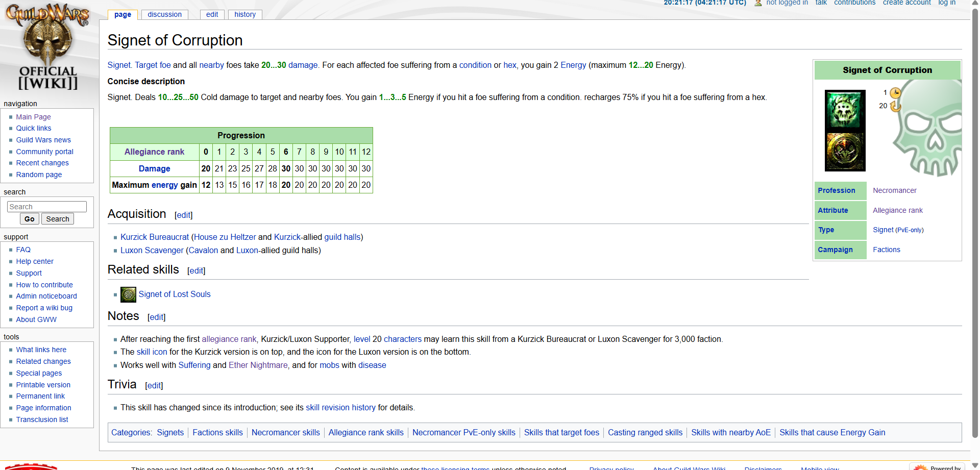Open Page information link
Image resolution: width=980 pixels, height=470 pixels.
pos(43,408)
